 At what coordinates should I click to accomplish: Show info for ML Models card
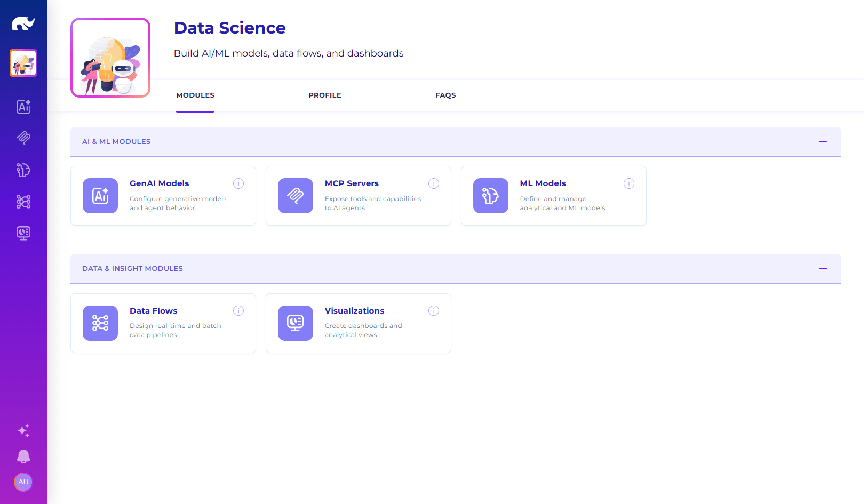(x=629, y=183)
